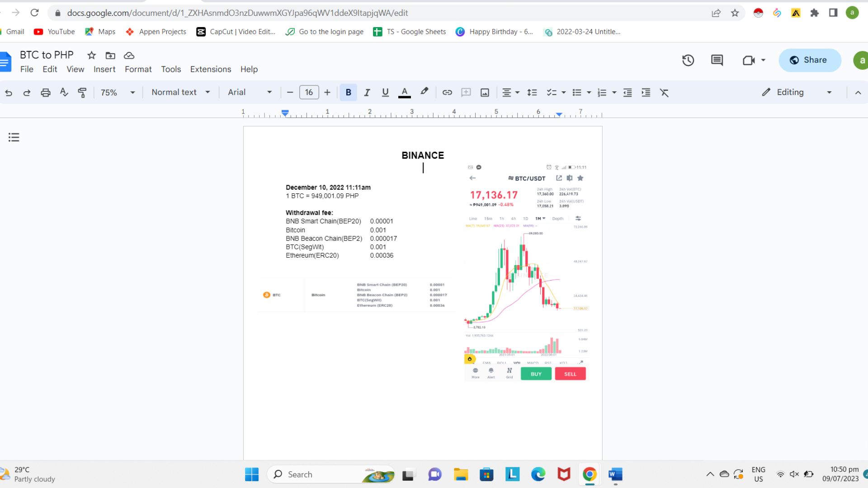Expand the Arial font dropdown

(250, 93)
